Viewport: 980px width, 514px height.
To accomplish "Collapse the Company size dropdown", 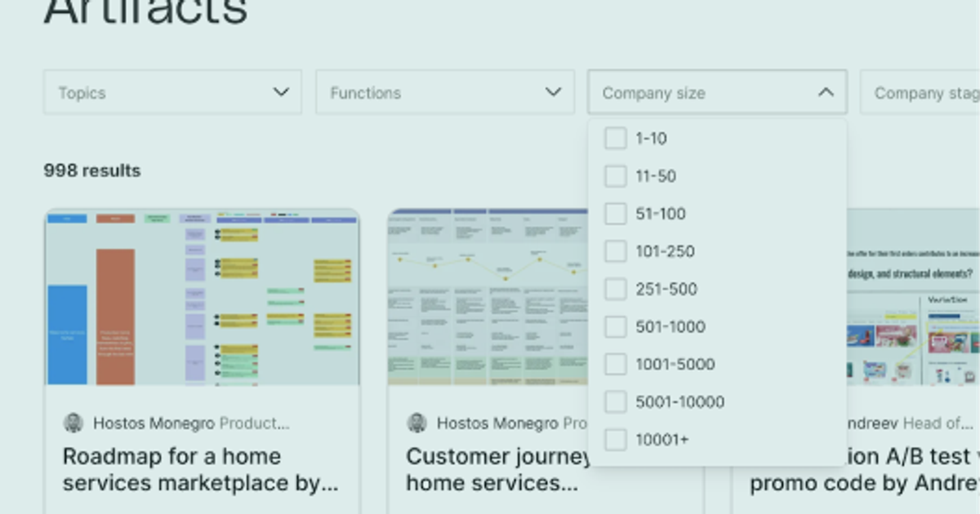I will click(x=717, y=92).
